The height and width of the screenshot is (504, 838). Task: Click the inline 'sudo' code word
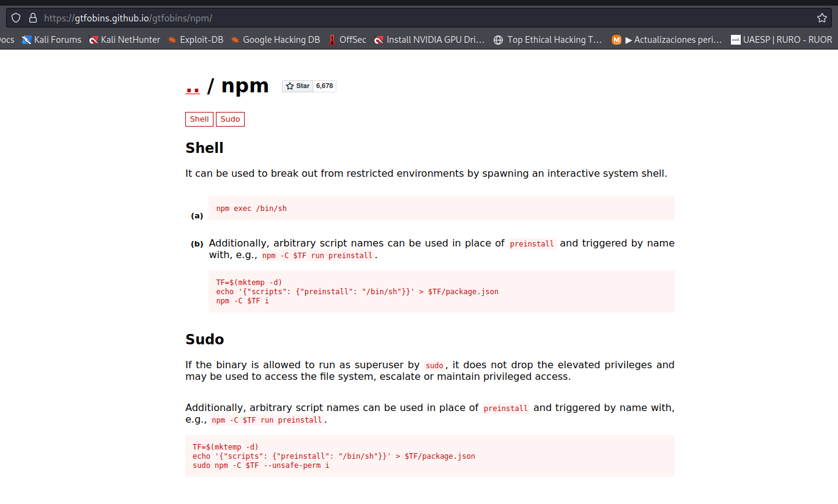[434, 366]
